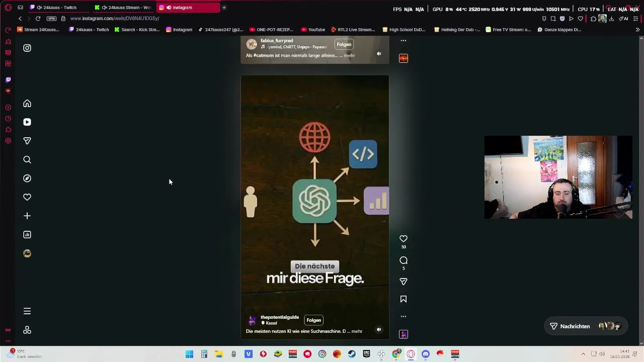Open thepotentialguide profile link

(280, 317)
